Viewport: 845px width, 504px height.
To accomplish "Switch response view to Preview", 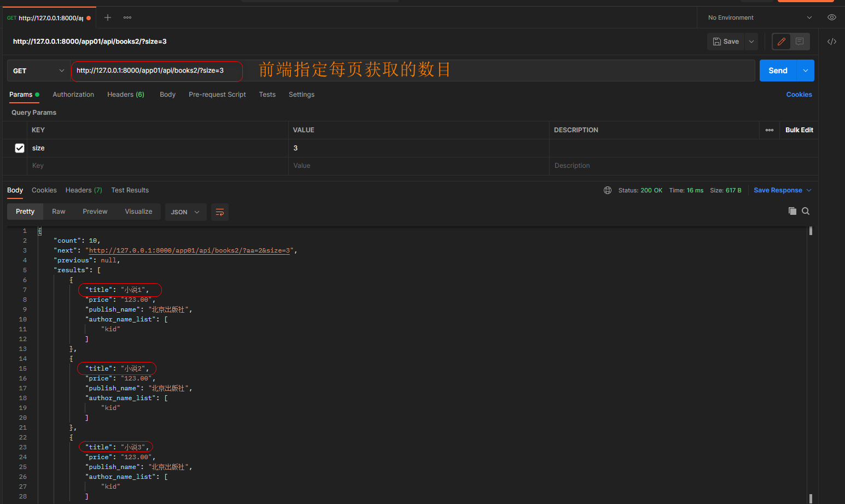I will [95, 212].
